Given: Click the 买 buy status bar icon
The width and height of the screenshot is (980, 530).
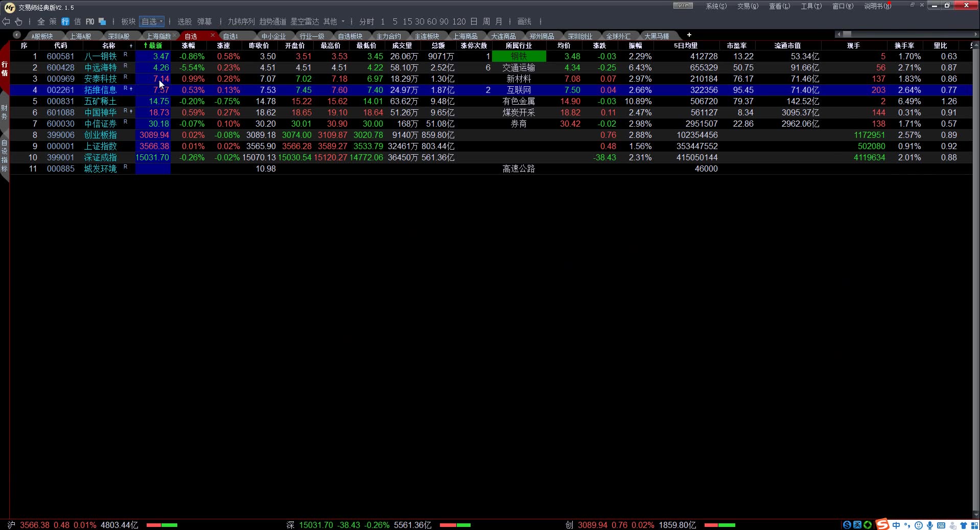Looking at the screenshot, I should (857, 525).
